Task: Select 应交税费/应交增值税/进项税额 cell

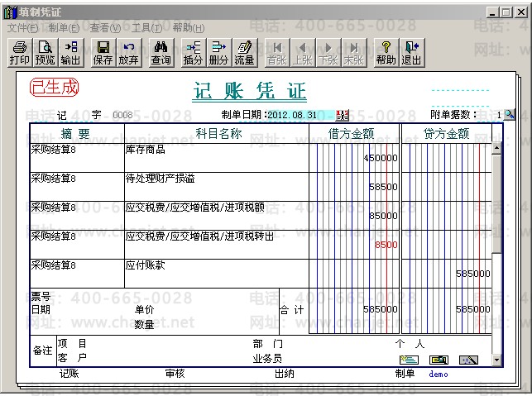Action: click(x=217, y=216)
